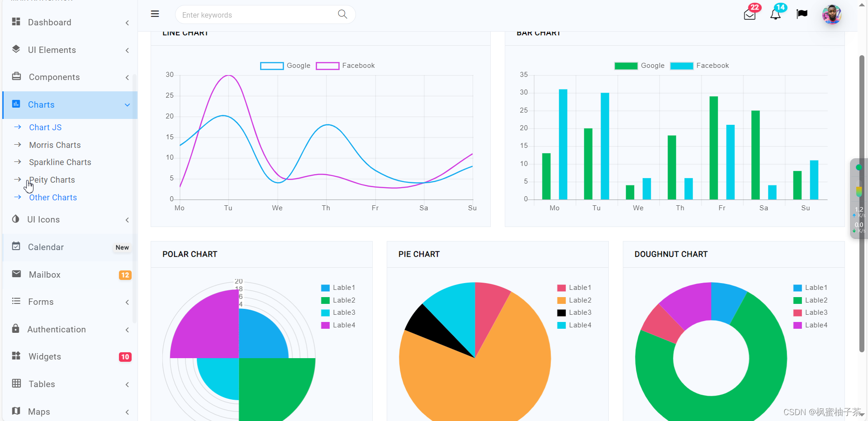Toggle Lable3 in pie chart legend

[574, 312]
